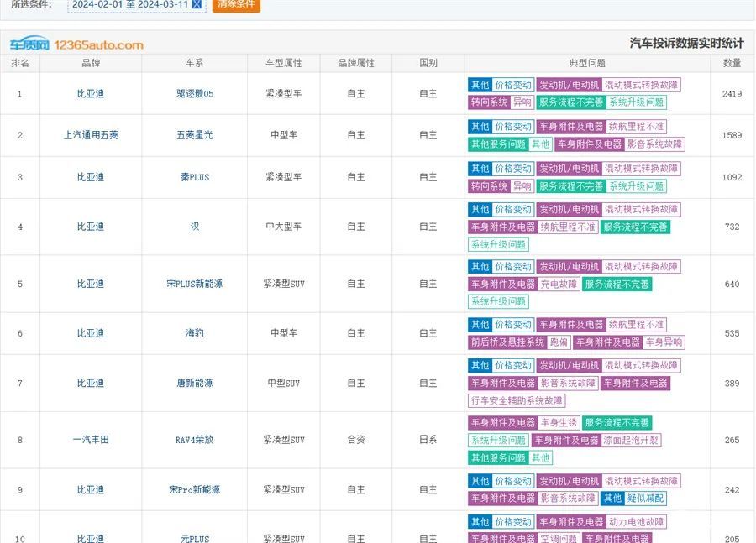The width and height of the screenshot is (756, 543).
Task: Click the 品牌 column header
Action: (x=91, y=63)
